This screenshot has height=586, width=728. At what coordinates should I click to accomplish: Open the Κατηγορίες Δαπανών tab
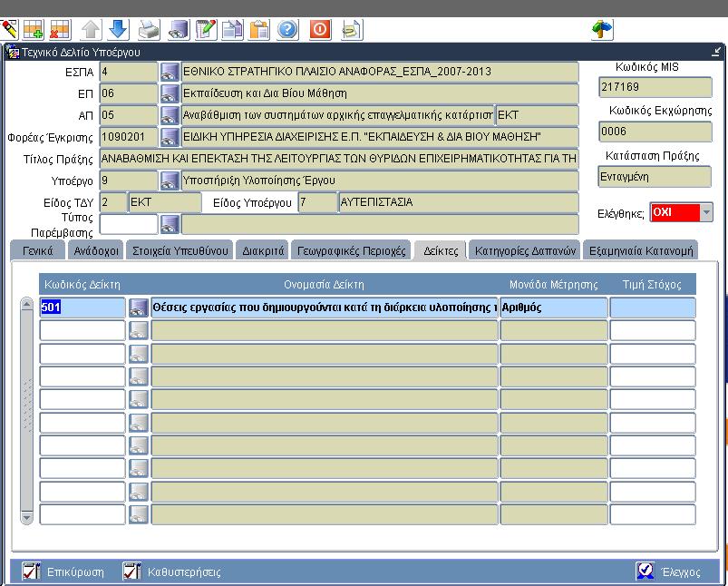525,251
